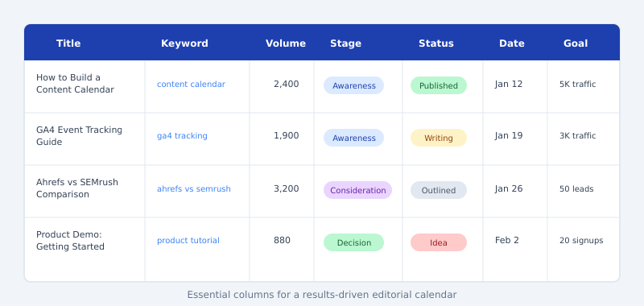Click the Status column header
Screen dimensions: 644x306
tap(436, 43)
